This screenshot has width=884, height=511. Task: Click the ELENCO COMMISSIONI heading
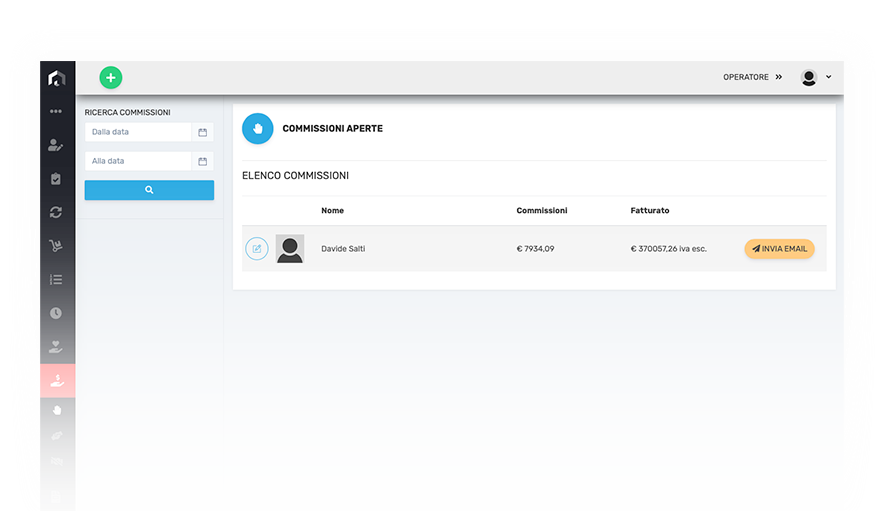pos(295,175)
